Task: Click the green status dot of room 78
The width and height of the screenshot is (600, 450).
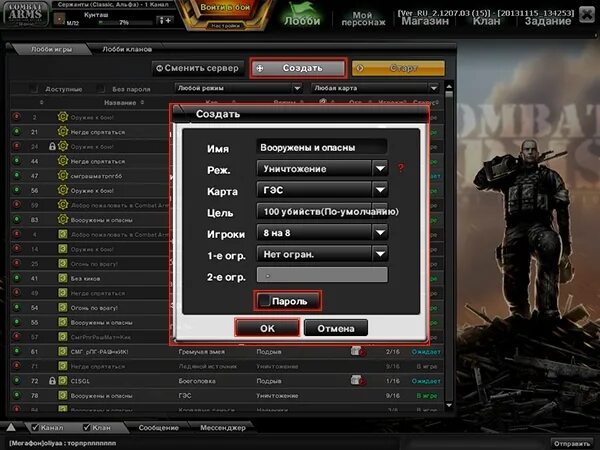Action: 16,395
